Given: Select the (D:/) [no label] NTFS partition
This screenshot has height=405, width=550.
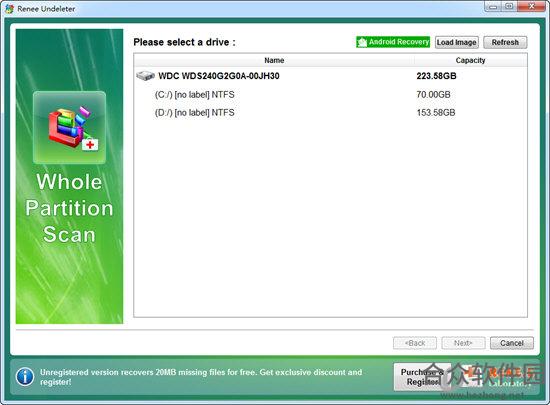Looking at the screenshot, I should click(330, 113).
